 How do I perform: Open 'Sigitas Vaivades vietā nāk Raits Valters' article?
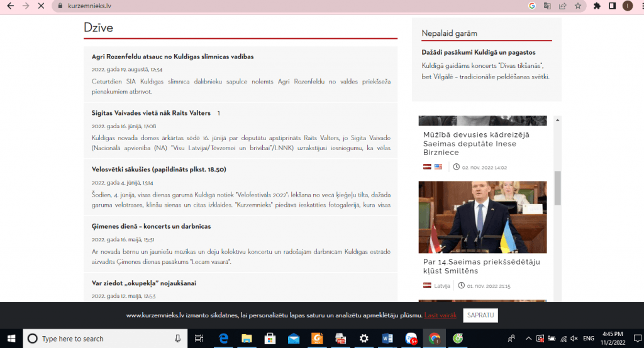coord(151,113)
